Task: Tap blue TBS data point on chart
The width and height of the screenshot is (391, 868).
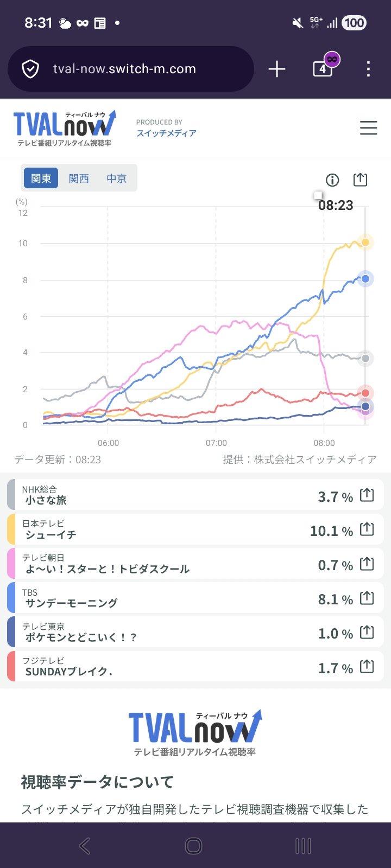Action: click(365, 279)
